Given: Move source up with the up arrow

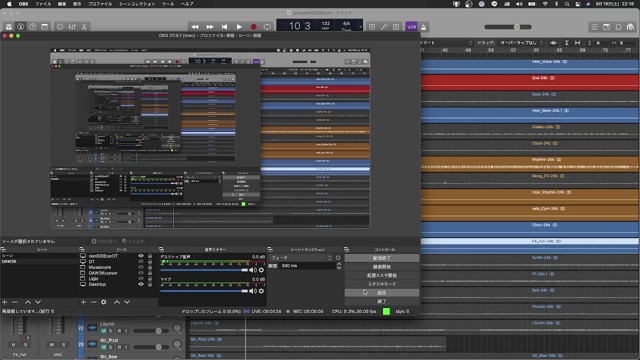Looking at the screenshot, I should click(x=117, y=302).
